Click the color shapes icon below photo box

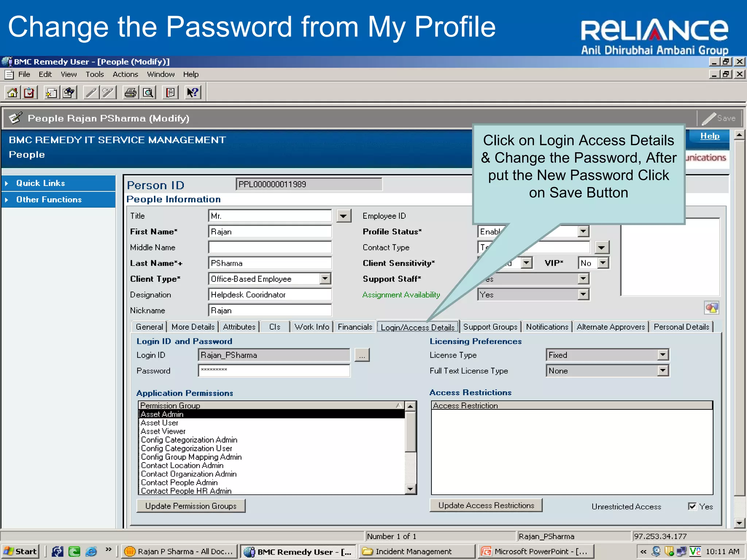(711, 308)
